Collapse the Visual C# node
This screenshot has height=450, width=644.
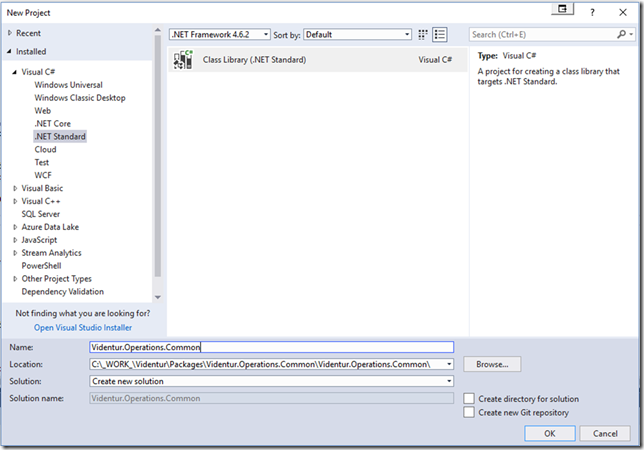(14, 72)
